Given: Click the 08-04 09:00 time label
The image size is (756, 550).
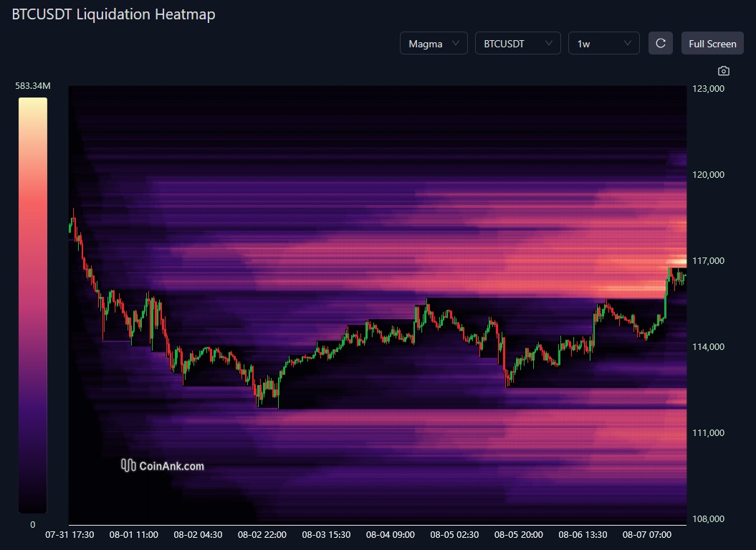Looking at the screenshot, I should coord(390,534).
